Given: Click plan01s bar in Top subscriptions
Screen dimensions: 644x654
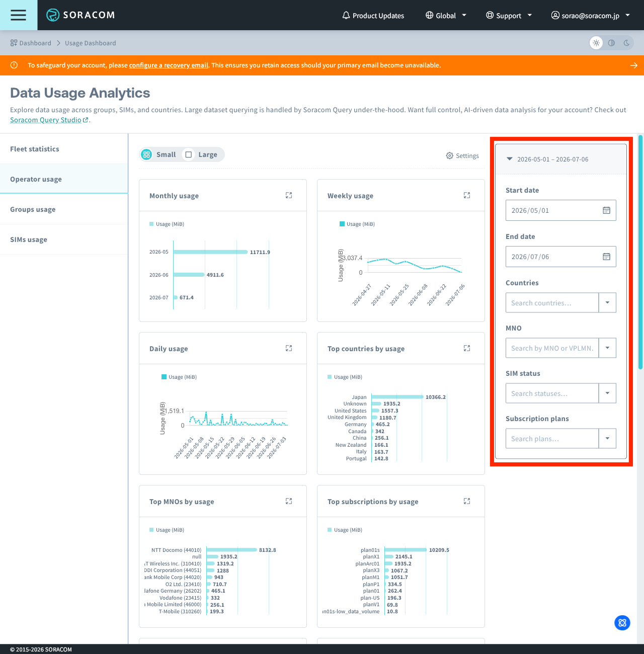Looking at the screenshot, I should 406,550.
